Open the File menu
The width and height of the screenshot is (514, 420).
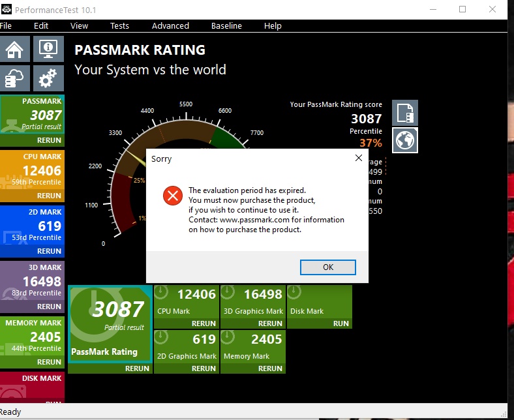[x=6, y=26]
